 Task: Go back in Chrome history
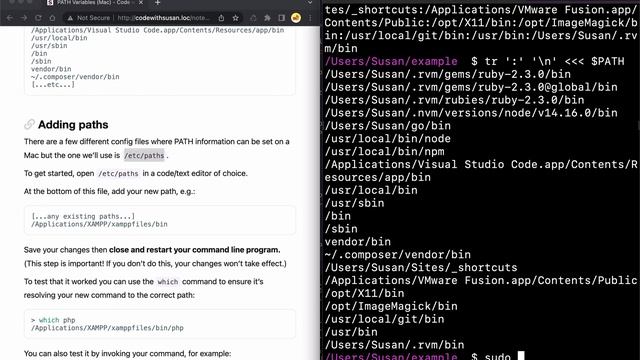pos(10,18)
